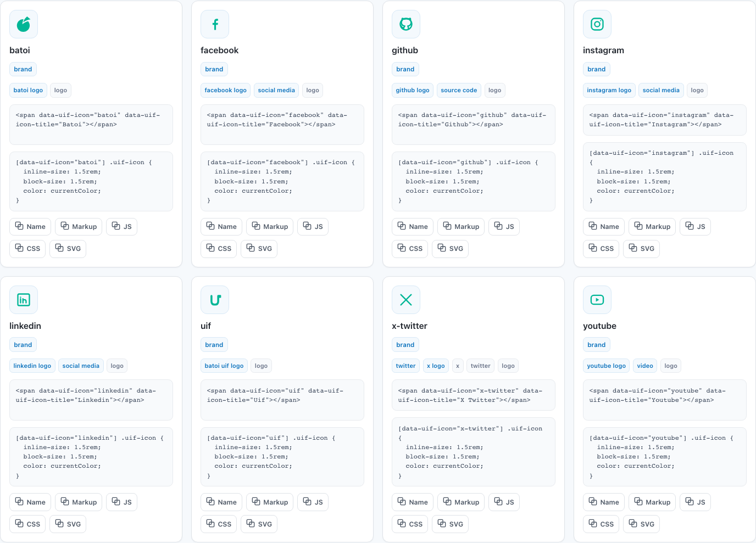This screenshot has width=756, height=543.
Task: Click the youtube logo icon
Action: coord(597,300)
